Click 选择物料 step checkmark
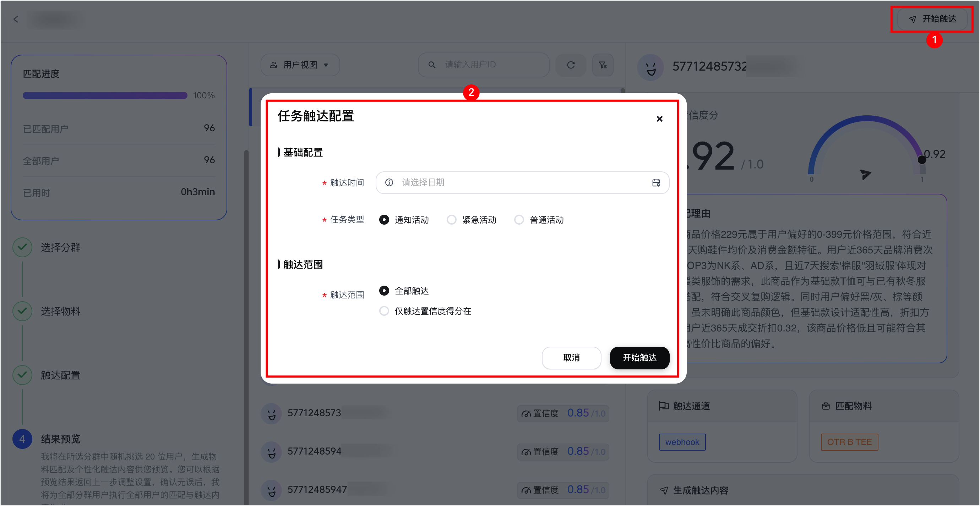This screenshot has width=980, height=506. pos(22,311)
